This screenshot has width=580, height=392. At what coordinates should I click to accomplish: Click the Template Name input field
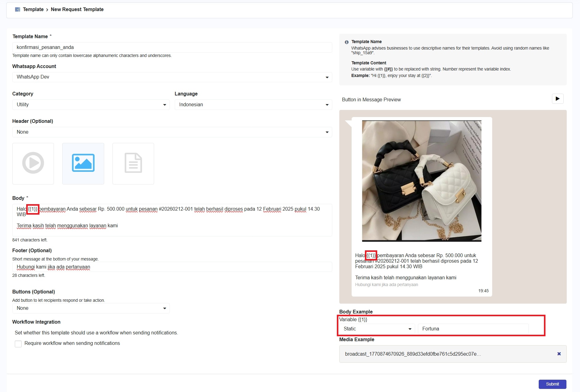click(172, 47)
